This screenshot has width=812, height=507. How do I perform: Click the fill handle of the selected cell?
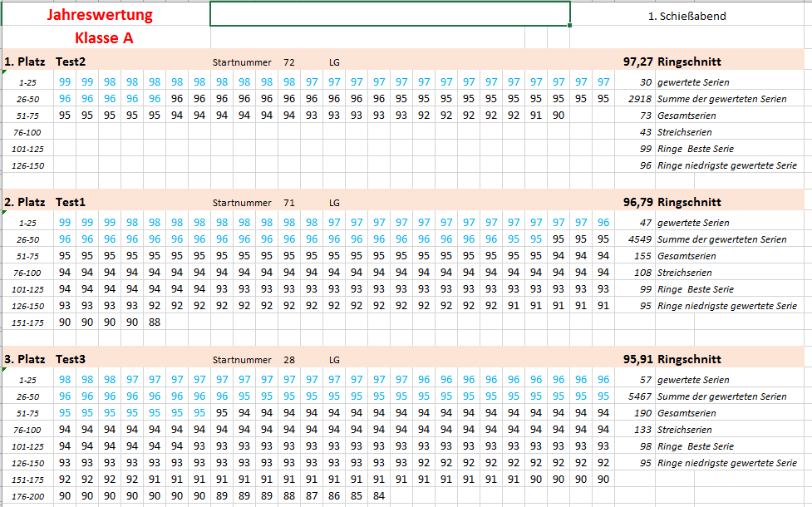click(570, 26)
